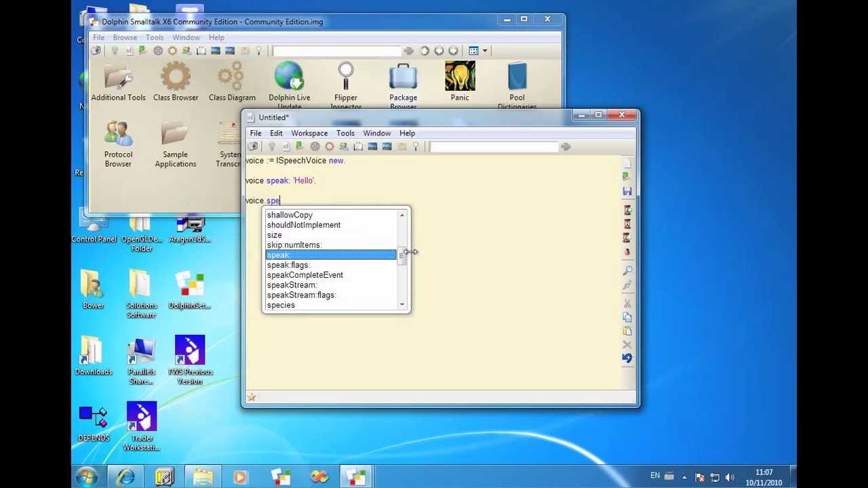Choose 'shallowCopy' completion
Viewport: 868px width, 488px height.
331,215
